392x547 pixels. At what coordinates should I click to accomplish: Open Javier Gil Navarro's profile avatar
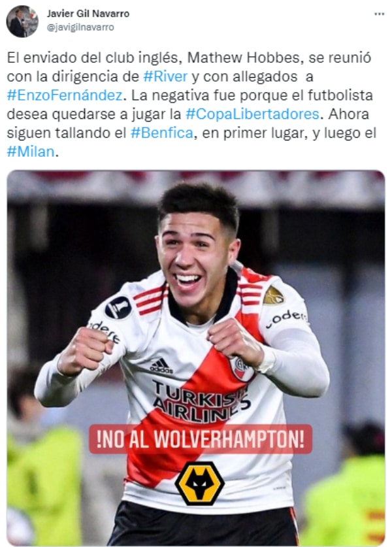click(22, 22)
